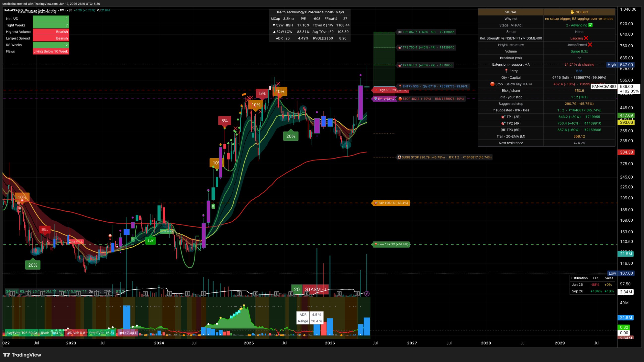Click the red X beside Unconfirmed
644x362 pixels.
590,45
